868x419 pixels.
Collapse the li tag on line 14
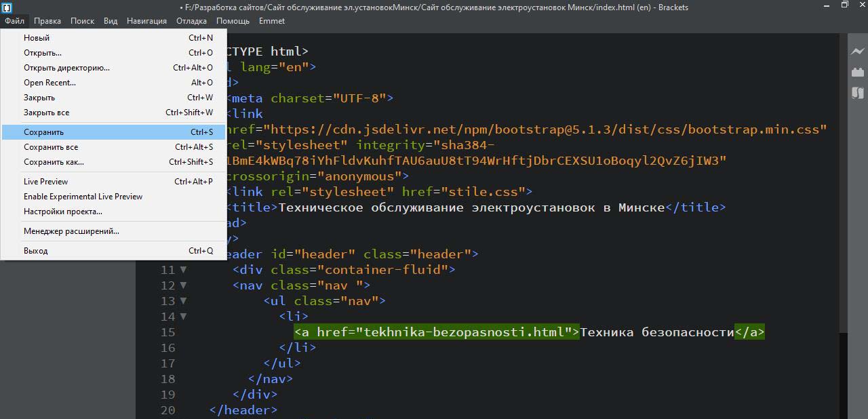tap(183, 317)
